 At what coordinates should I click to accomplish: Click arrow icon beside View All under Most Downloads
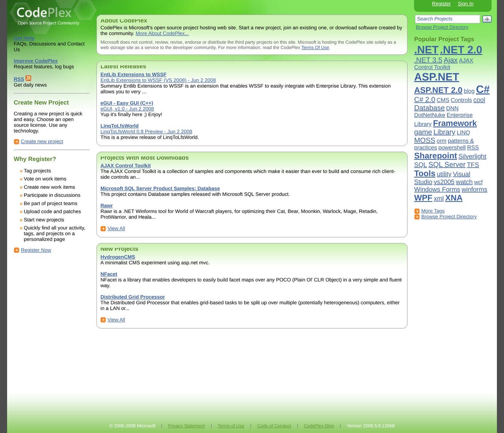[103, 229]
